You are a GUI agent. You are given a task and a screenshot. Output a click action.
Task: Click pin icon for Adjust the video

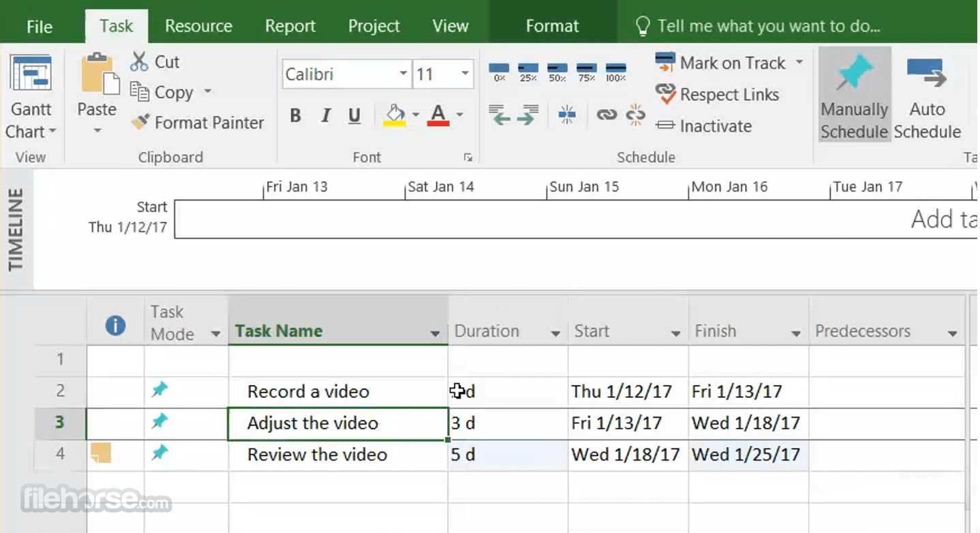click(159, 422)
